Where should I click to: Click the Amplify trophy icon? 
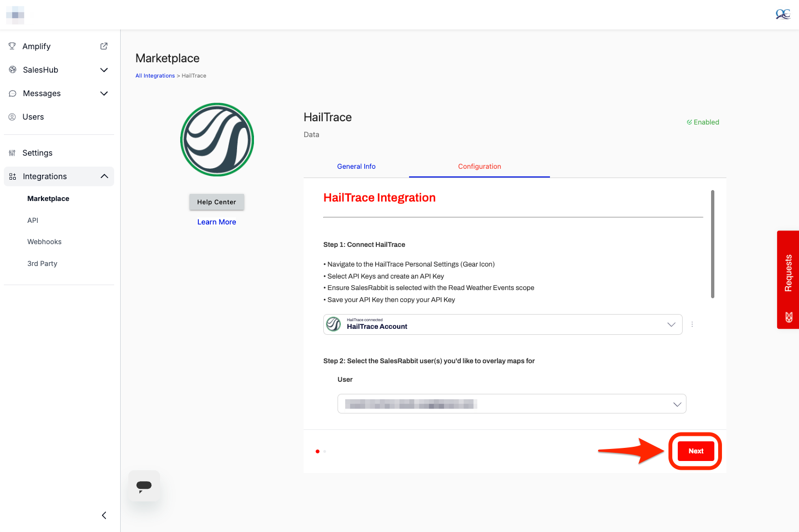point(12,46)
